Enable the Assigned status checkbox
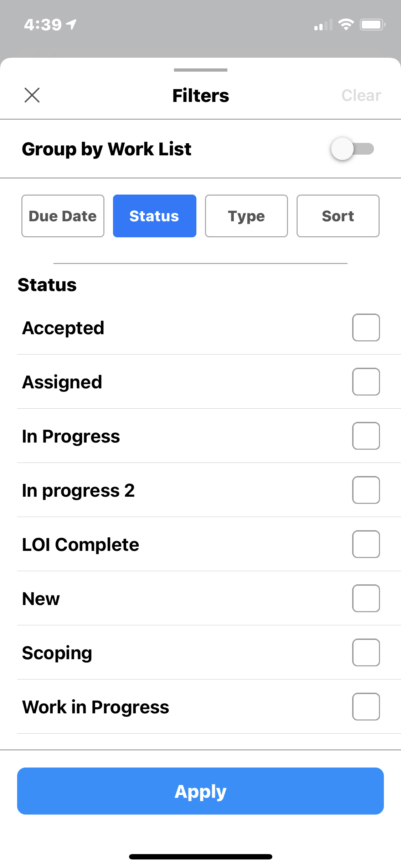This screenshot has height=868, width=401. [x=366, y=382]
